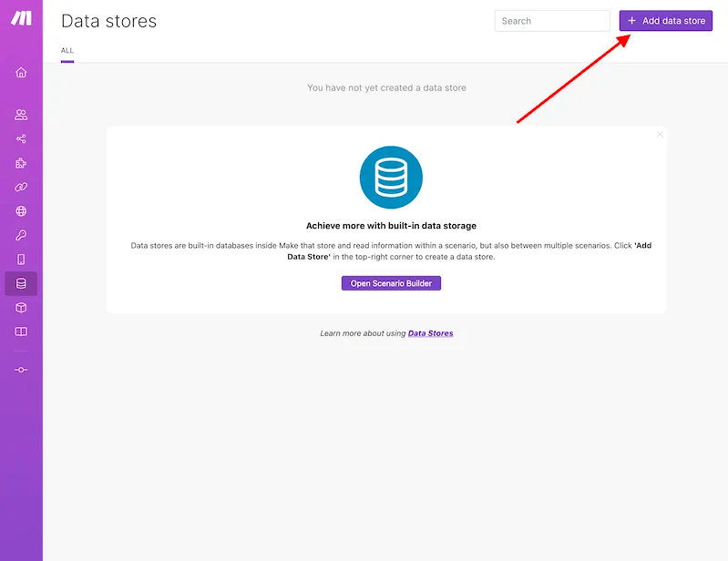Viewport: 728px width, 561px height.
Task: Open Data structures cube icon
Action: click(x=21, y=308)
